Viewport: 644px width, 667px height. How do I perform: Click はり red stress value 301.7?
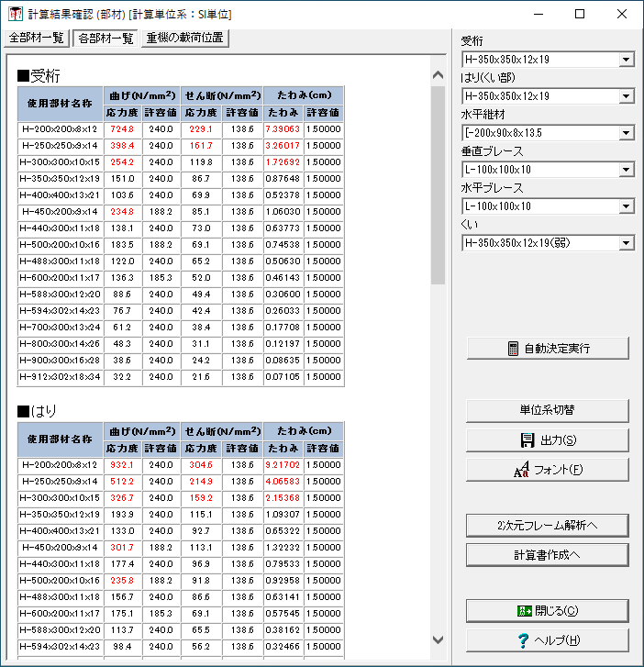pyautogui.click(x=122, y=548)
